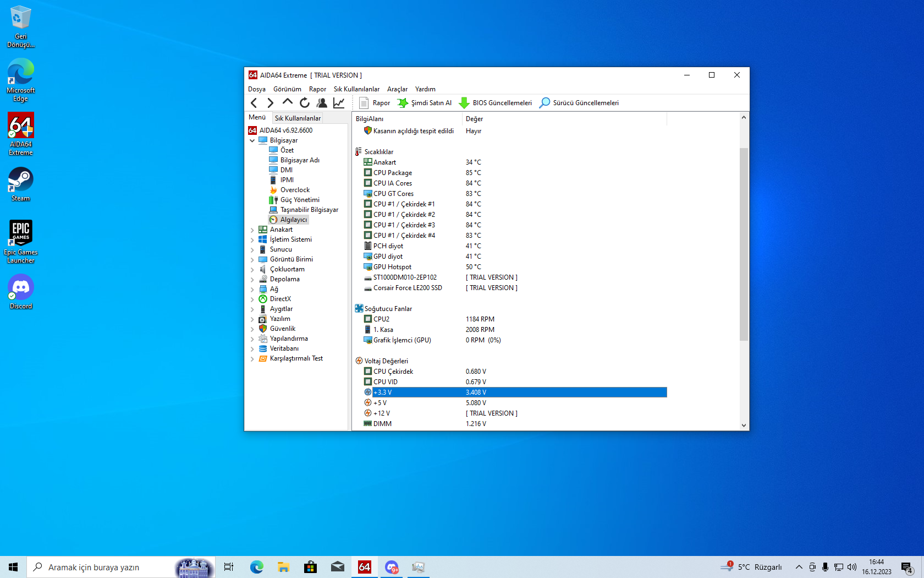Go up one level with Up arrow
924x578 pixels.
click(287, 102)
